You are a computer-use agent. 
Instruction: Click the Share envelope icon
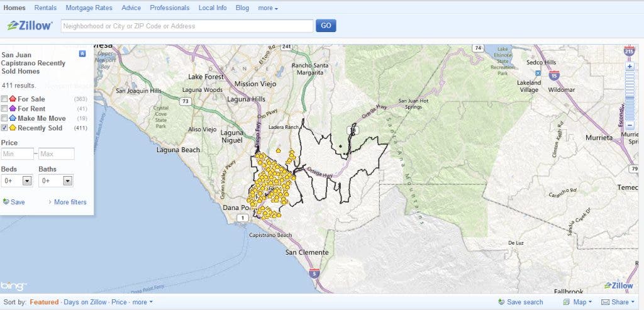coord(606,302)
